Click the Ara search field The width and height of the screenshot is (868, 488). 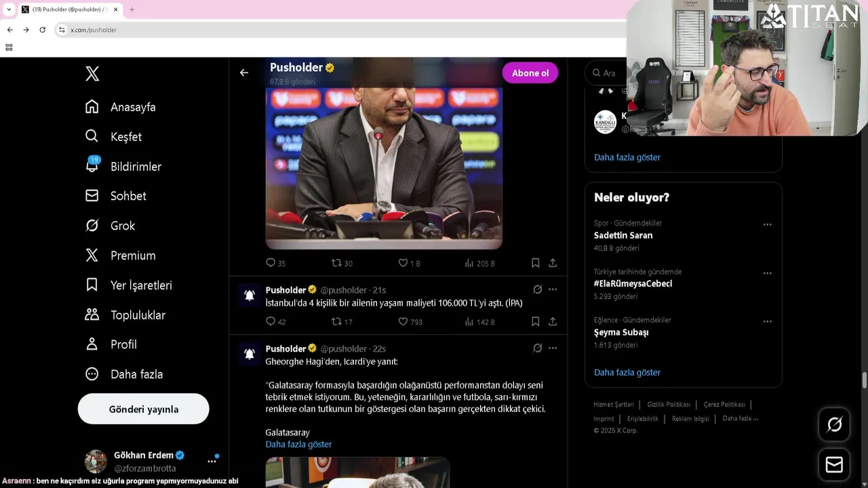tap(605, 73)
